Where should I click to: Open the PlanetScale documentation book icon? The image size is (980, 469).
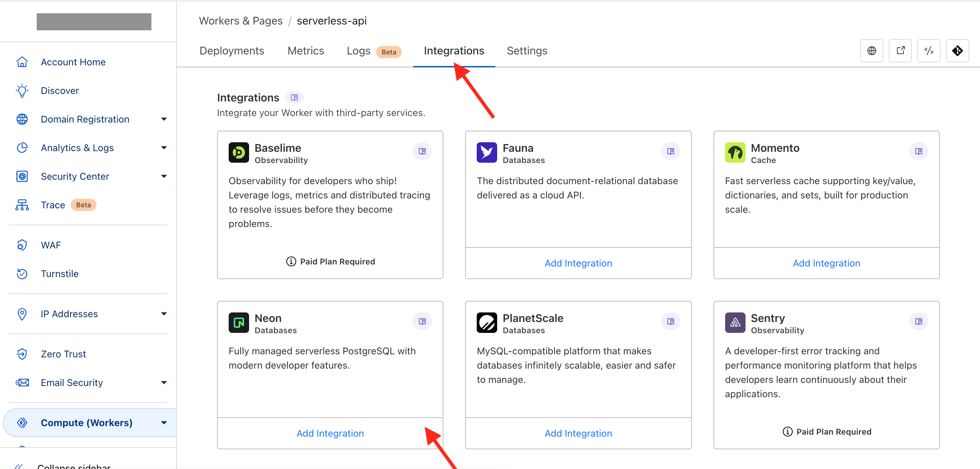pyautogui.click(x=670, y=321)
